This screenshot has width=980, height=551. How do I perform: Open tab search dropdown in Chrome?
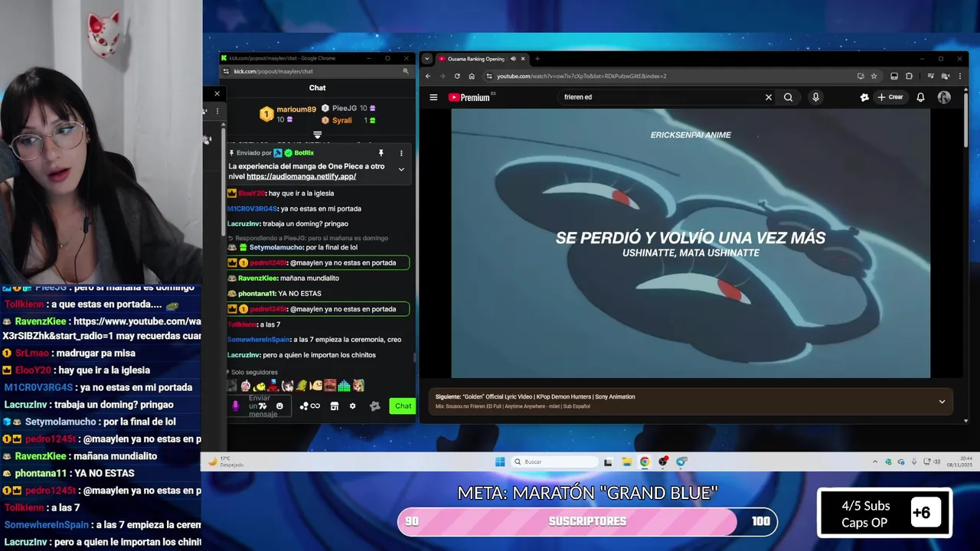pos(427,59)
